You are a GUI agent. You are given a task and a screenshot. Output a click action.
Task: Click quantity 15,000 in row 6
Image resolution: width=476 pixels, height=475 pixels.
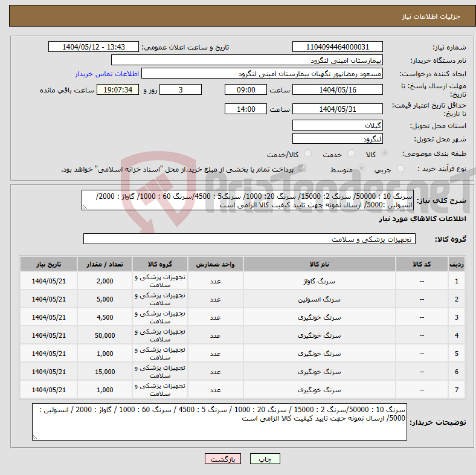[105, 372]
